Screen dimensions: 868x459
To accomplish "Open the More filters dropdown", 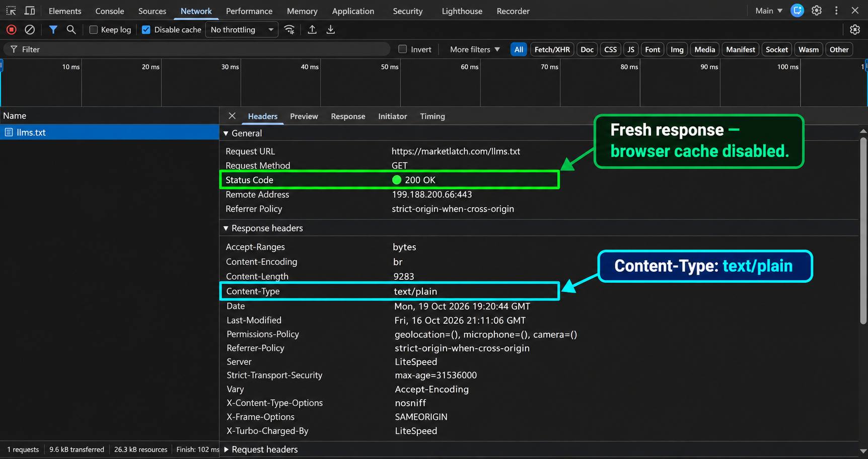I will coord(475,49).
